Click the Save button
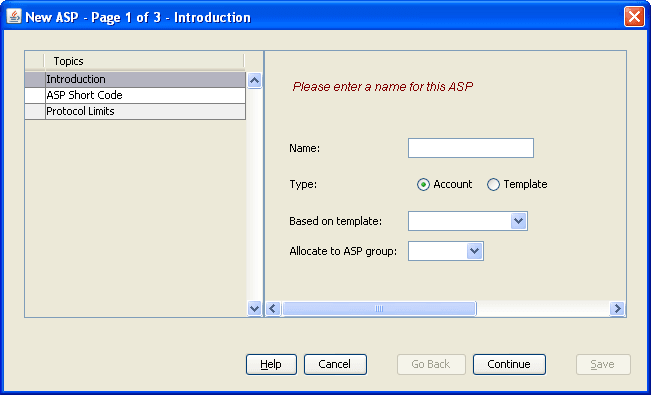The image size is (651, 395). click(603, 364)
